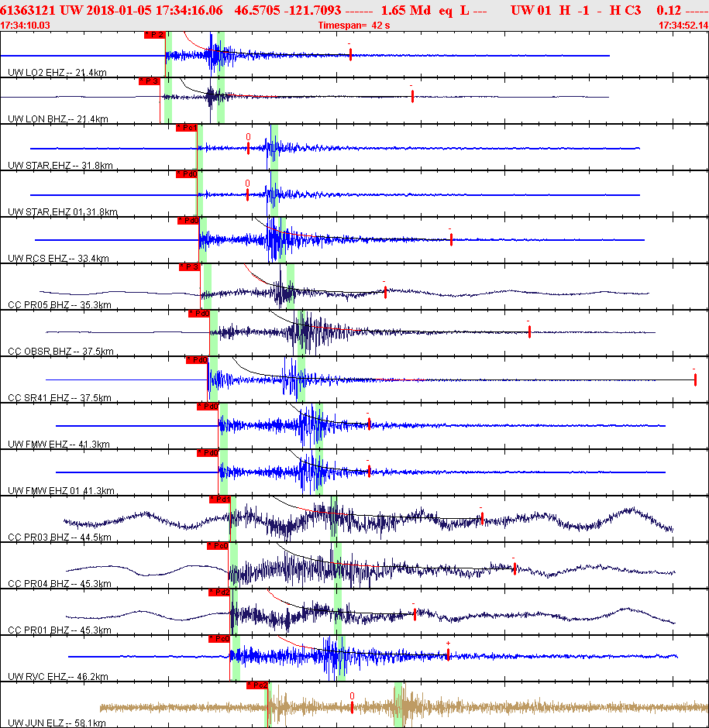Select the 1.65 Md magnitude in the header

tap(406, 10)
